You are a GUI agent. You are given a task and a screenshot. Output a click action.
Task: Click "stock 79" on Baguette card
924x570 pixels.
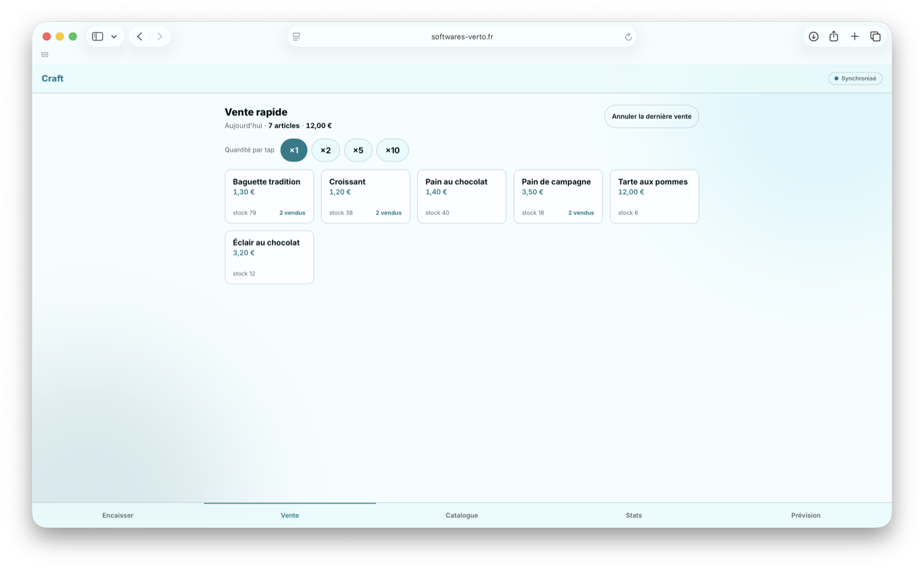[245, 213]
